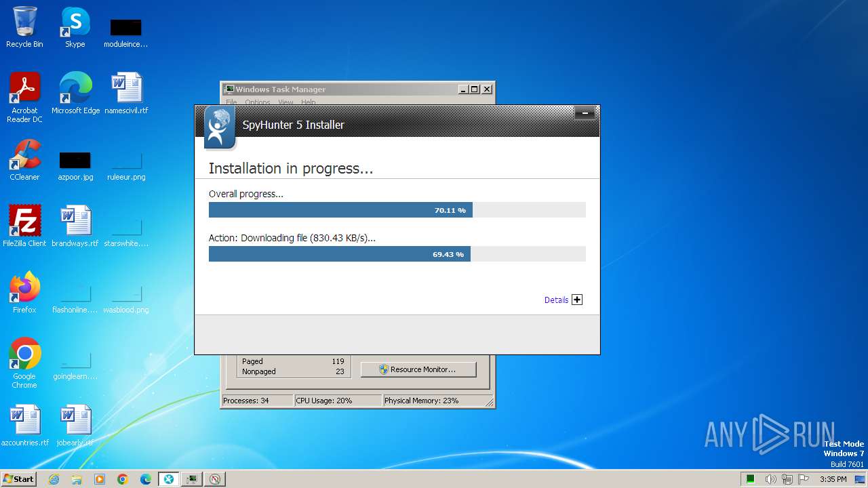The image size is (868, 488).
Task: Click Task Manager resize grip corner
Action: pos(490,402)
